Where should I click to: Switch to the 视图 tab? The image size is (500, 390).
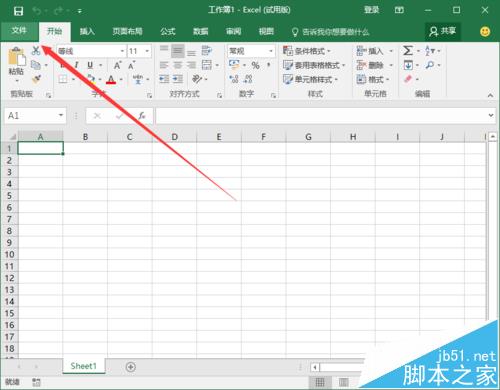(x=266, y=31)
